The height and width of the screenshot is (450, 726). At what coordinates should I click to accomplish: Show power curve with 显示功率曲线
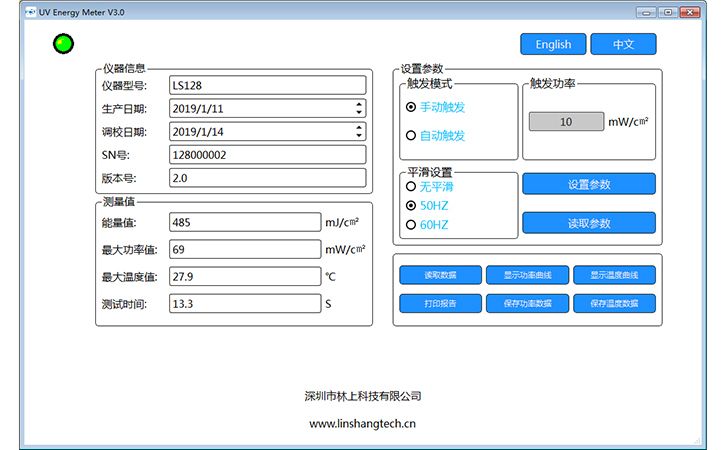tap(527, 275)
